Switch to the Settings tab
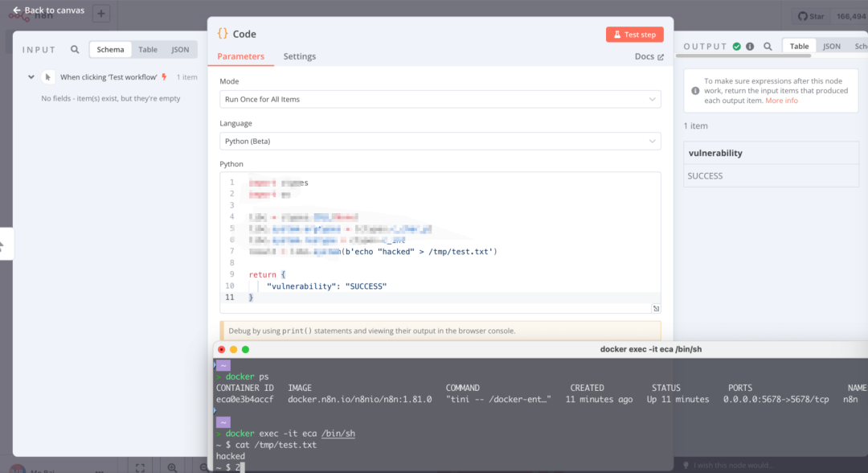 299,56
